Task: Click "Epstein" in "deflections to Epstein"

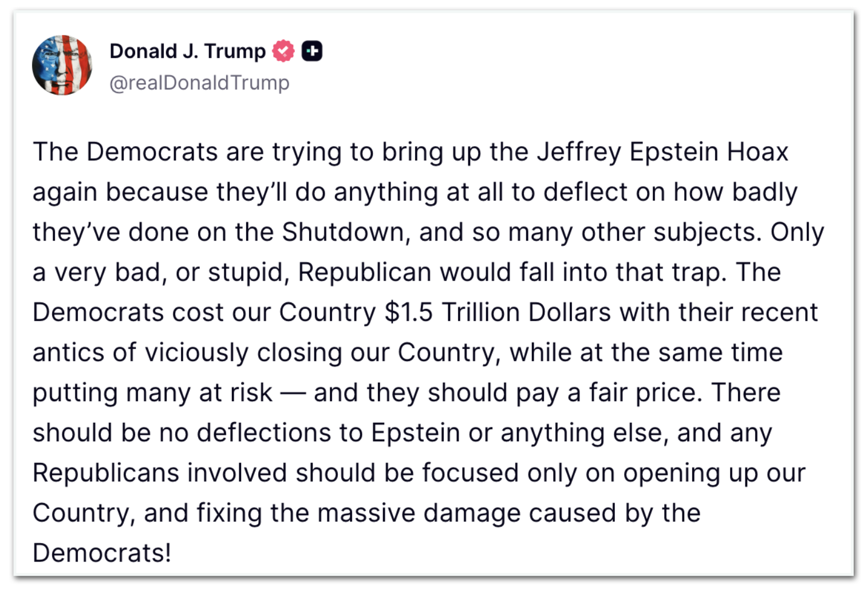Action: pos(415,433)
